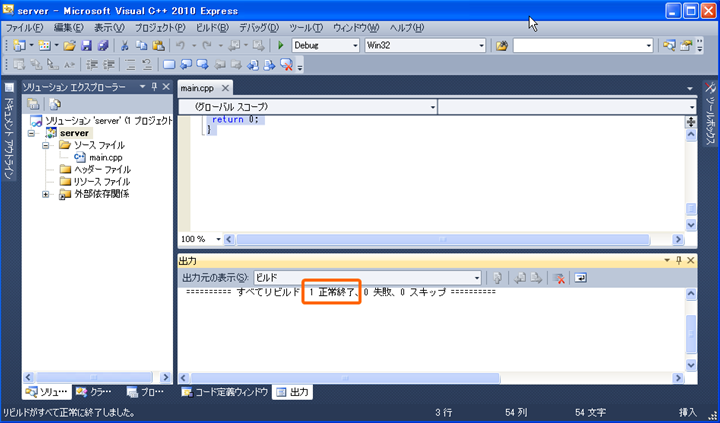Click the Redo arrow icon
Viewport: 720px width, 423px height.
point(207,45)
